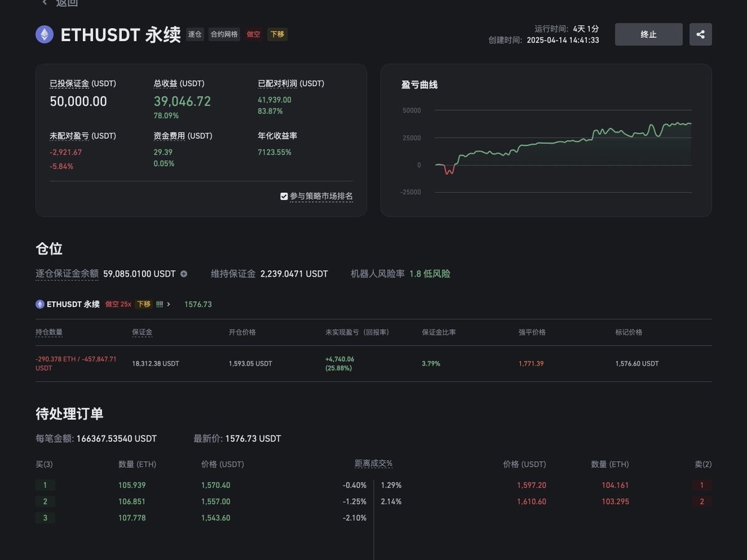Open the share icon button

pyautogui.click(x=701, y=34)
